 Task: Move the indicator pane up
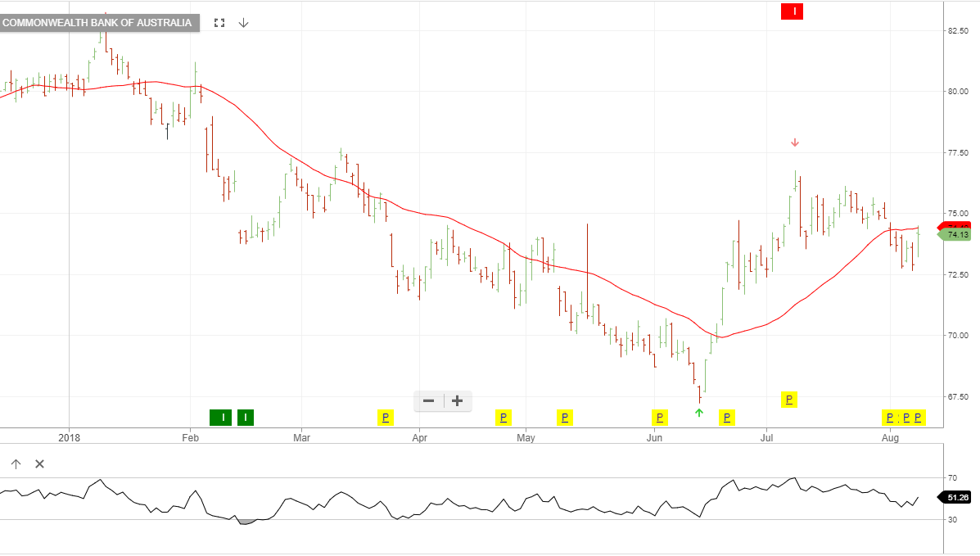coord(16,464)
